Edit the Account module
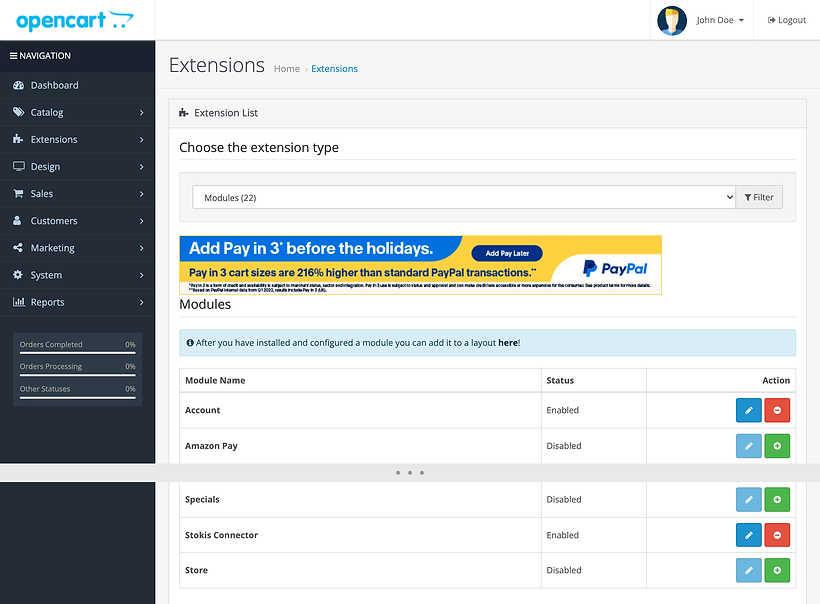 (748, 410)
